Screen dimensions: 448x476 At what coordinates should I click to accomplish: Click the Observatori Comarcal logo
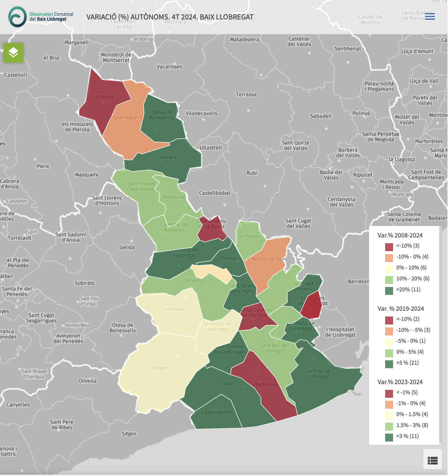click(17, 17)
